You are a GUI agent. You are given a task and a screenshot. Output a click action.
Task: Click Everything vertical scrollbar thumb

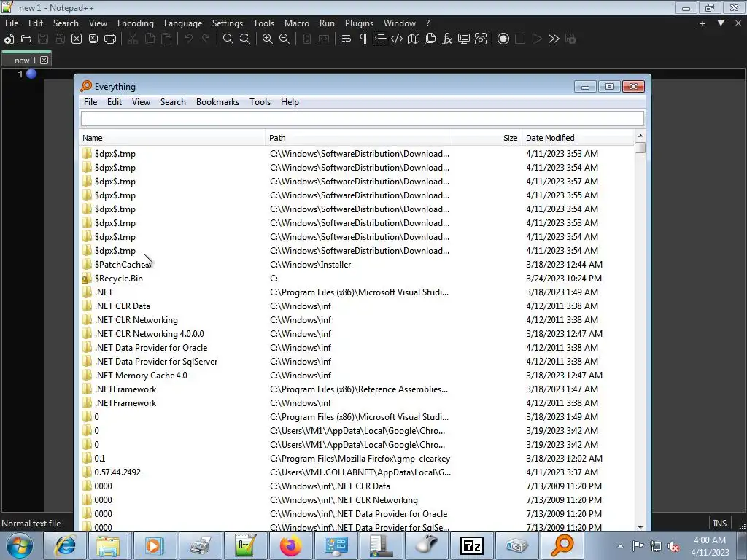640,148
